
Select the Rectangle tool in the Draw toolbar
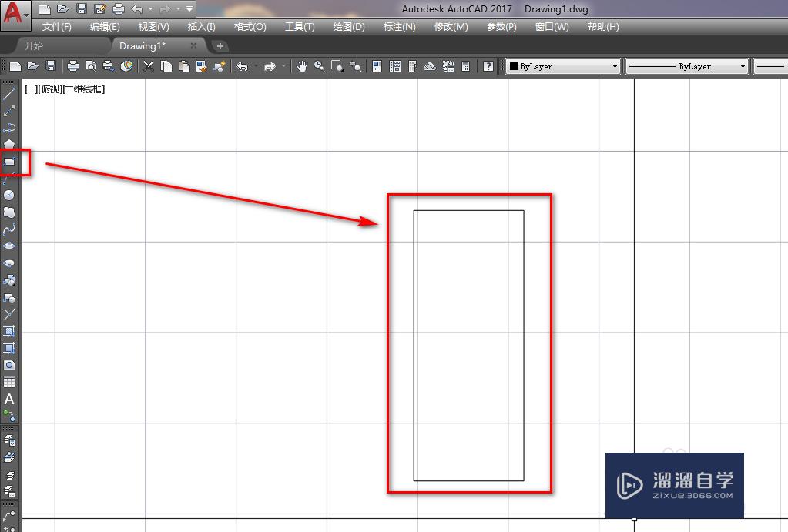10,162
